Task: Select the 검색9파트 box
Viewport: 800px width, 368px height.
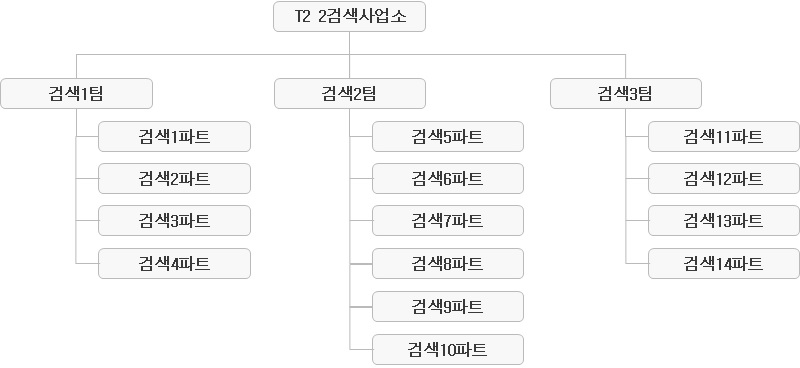Action: coord(448,306)
